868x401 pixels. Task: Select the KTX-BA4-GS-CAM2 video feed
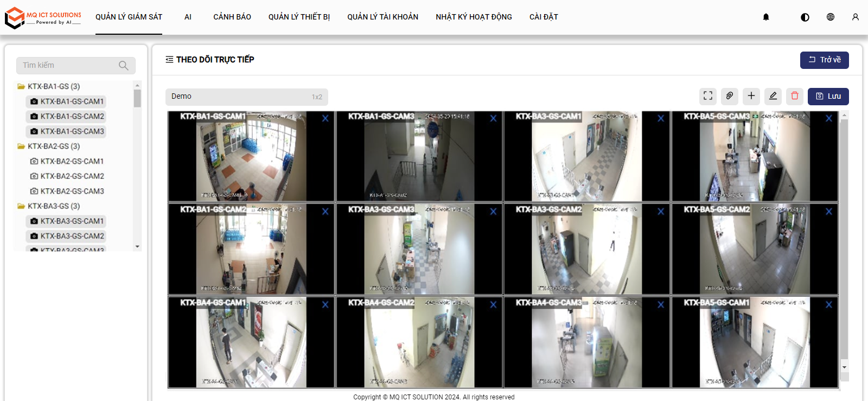(419, 342)
